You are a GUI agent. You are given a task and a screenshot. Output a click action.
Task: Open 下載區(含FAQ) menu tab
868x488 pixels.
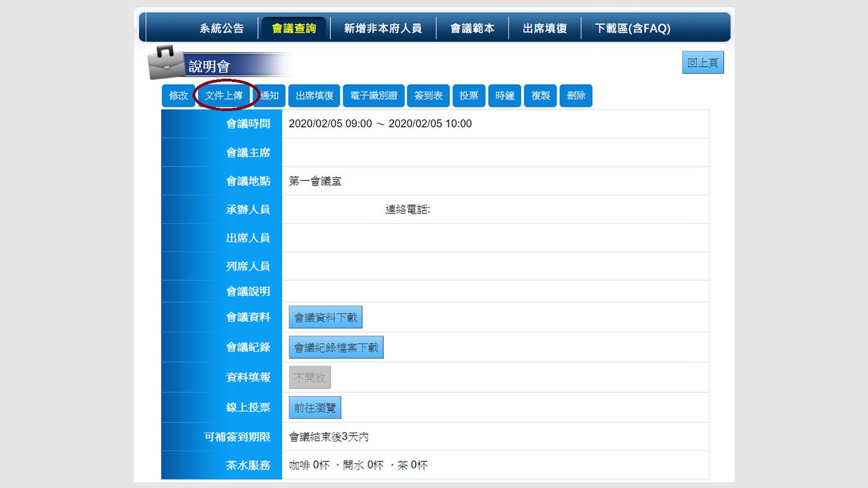pyautogui.click(x=632, y=29)
